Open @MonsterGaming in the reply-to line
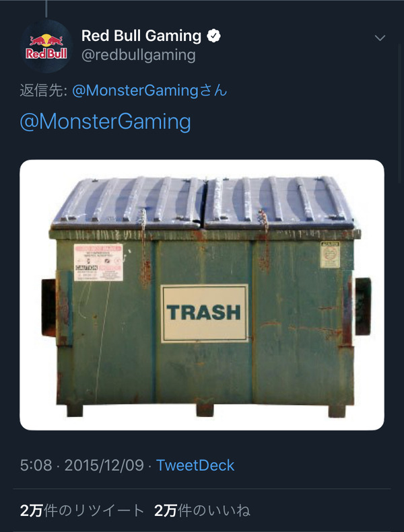Image resolution: width=404 pixels, height=532 pixels. pyautogui.click(x=149, y=91)
